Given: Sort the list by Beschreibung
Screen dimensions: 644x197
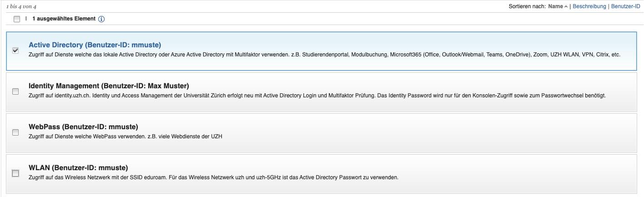Looking at the screenshot, I should click(x=589, y=6).
